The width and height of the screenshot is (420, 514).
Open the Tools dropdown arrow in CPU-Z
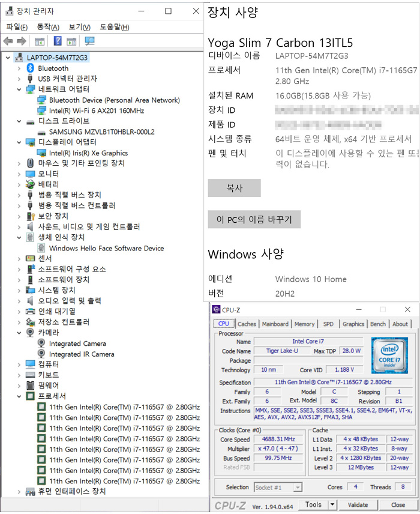click(332, 505)
